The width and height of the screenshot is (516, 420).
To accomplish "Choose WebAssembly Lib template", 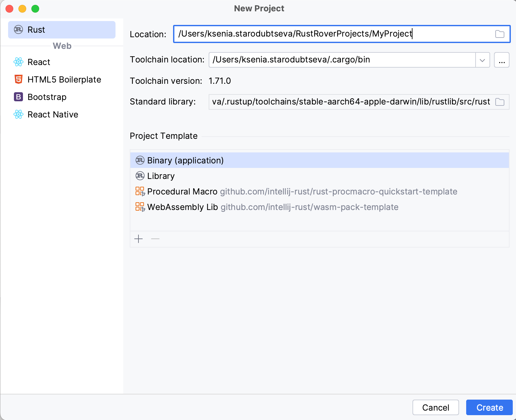I will (x=182, y=207).
